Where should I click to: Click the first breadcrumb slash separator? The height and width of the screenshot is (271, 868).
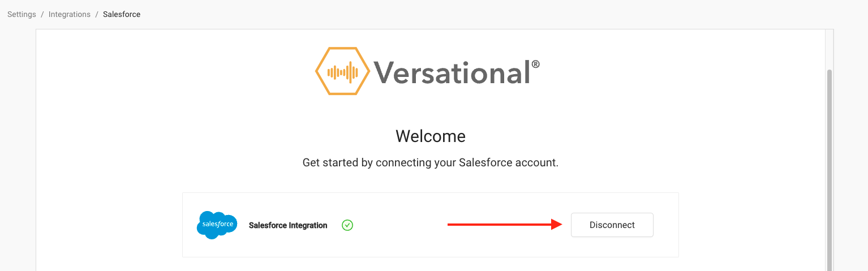[42, 14]
